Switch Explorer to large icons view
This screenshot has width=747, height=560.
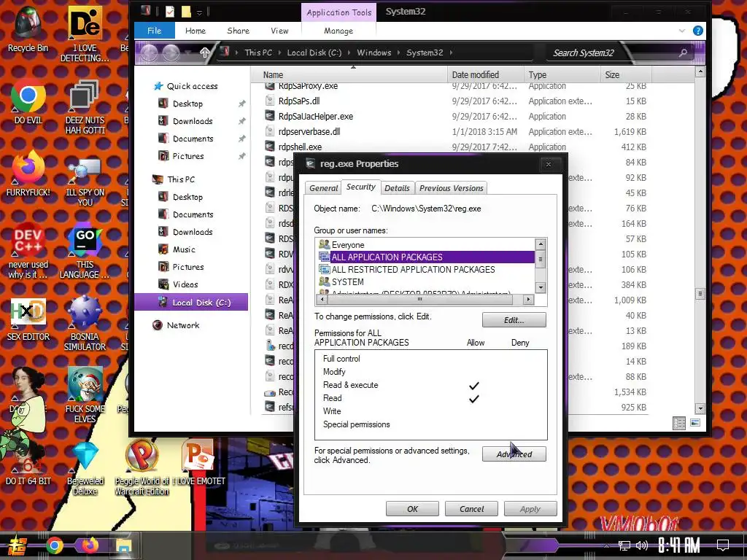695,423
